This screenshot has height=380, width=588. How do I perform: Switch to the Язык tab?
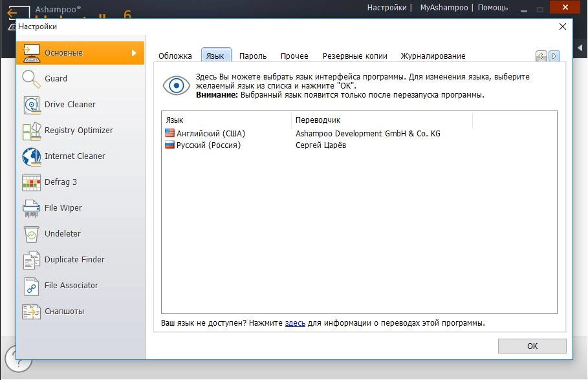pos(216,56)
